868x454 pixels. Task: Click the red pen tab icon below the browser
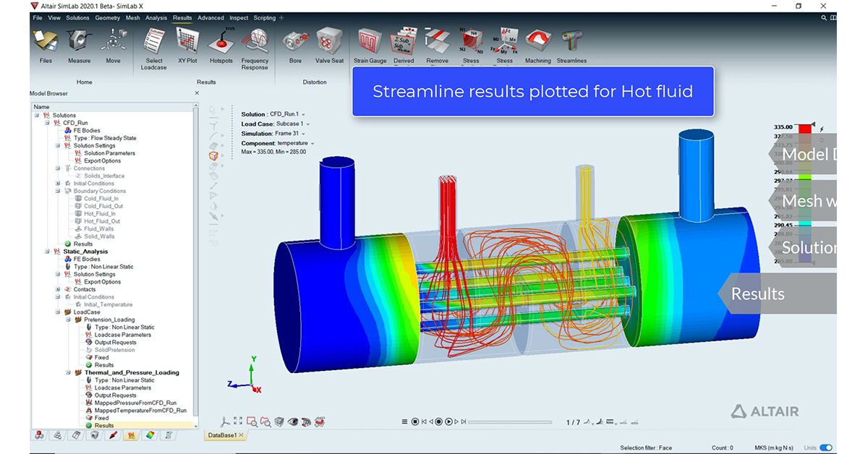[114, 435]
